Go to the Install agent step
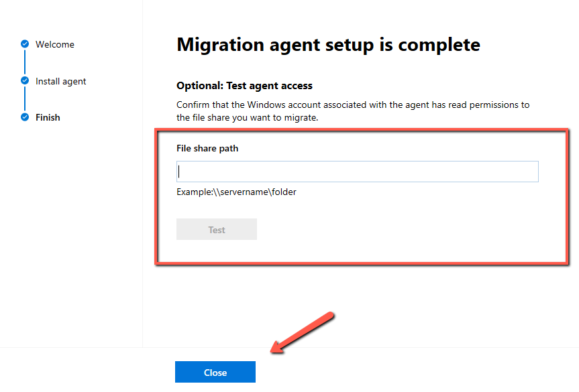This screenshot has width=579, height=392. (x=61, y=81)
